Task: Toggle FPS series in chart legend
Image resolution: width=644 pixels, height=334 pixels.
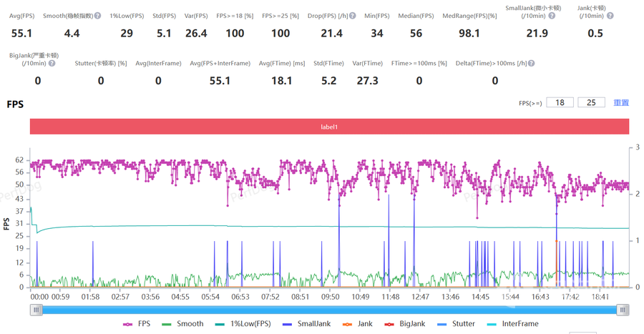Action: click(137, 324)
